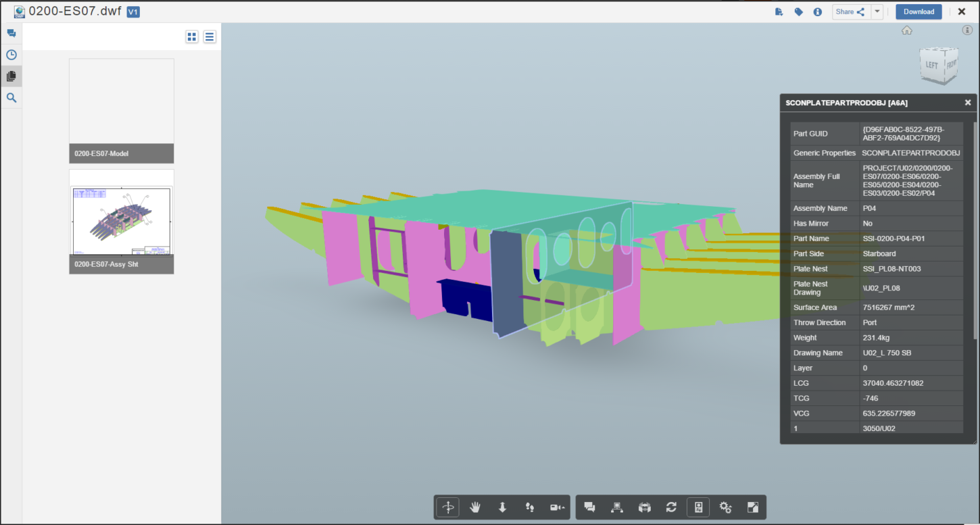Open the Comments tab in left sidebar
The height and width of the screenshot is (525, 980).
click(x=11, y=33)
